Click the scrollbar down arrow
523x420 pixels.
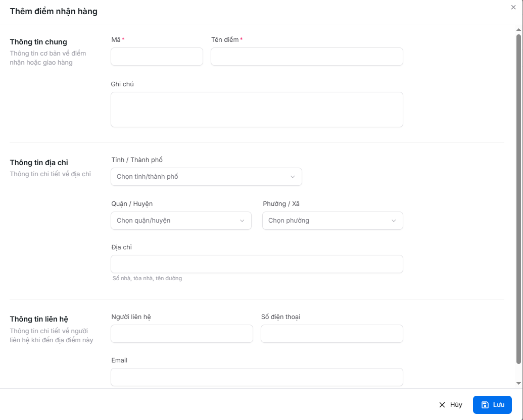pos(518,383)
